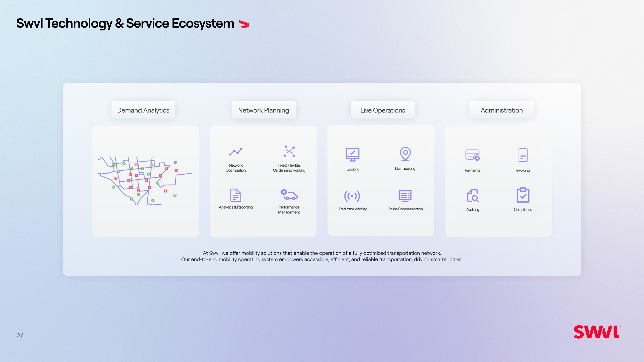The image size is (644, 362).
Task: Click the Real-time Visibility signal icon
Action: click(x=352, y=196)
